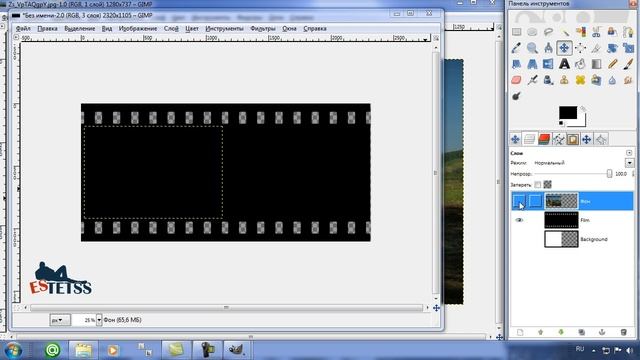Viewport: 640px width, 360px height.
Task: Select the Heal tool
Action: [x=580, y=80]
